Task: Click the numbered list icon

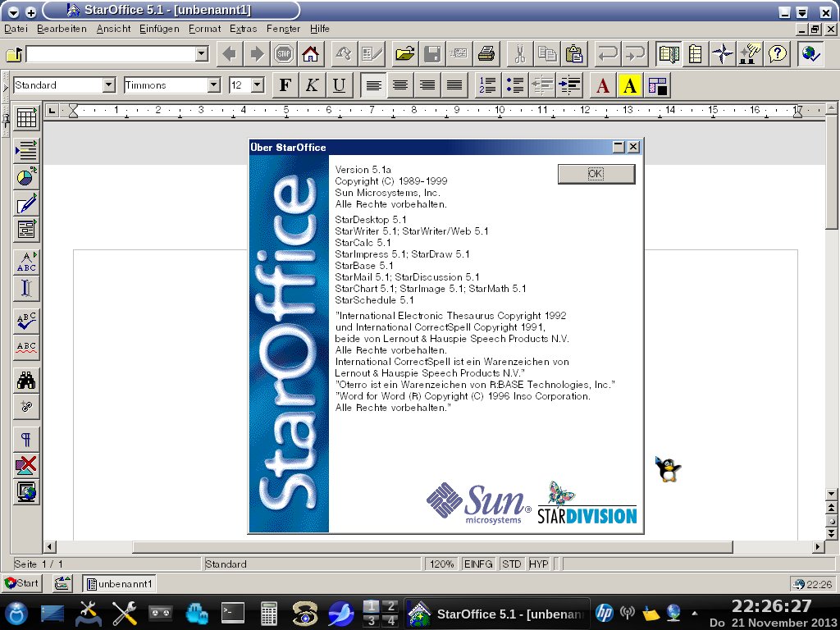Action: (487, 85)
